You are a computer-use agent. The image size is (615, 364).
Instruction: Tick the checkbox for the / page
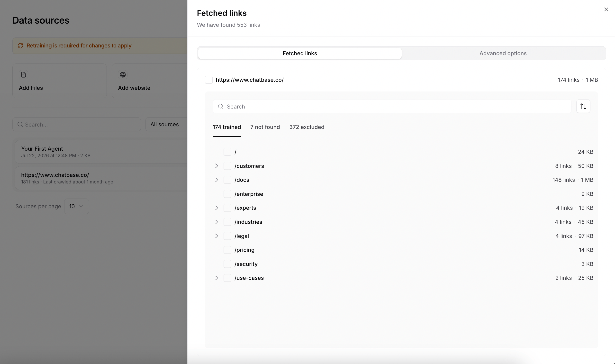(227, 152)
